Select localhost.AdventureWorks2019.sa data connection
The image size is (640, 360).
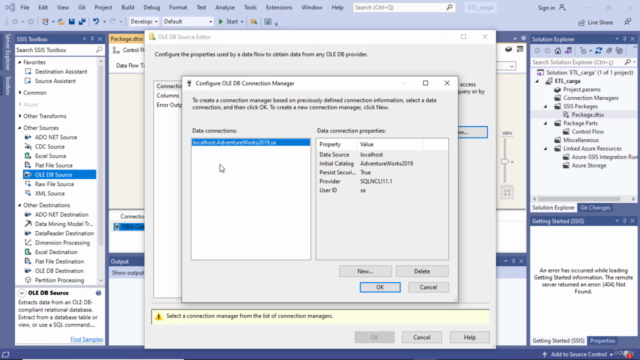click(251, 142)
